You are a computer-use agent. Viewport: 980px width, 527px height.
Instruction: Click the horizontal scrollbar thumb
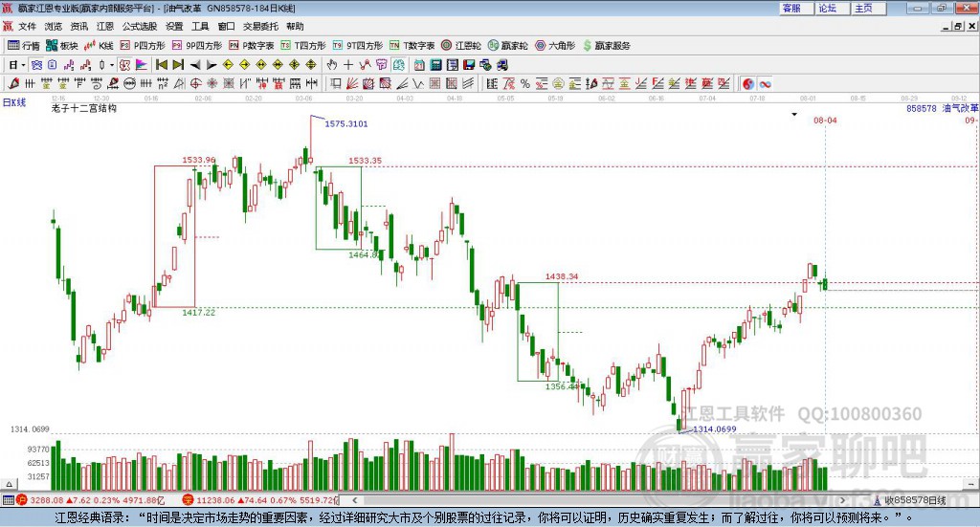click(600, 499)
